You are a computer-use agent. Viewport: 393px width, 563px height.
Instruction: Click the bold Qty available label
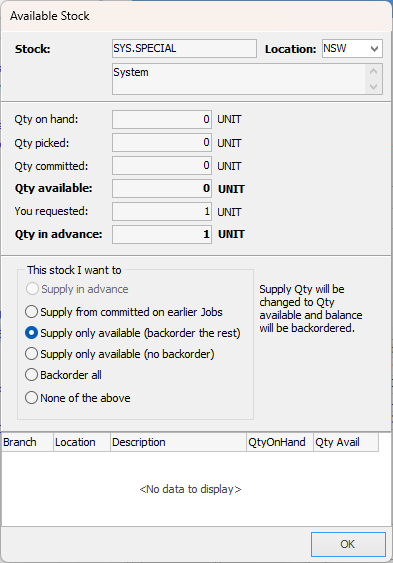click(x=53, y=188)
